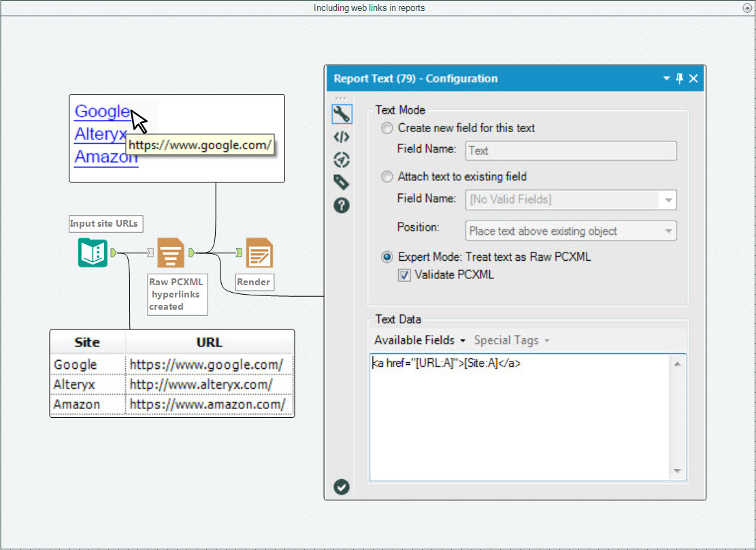Open the wrench Configuration icon
This screenshot has width=756, height=550.
tap(342, 114)
